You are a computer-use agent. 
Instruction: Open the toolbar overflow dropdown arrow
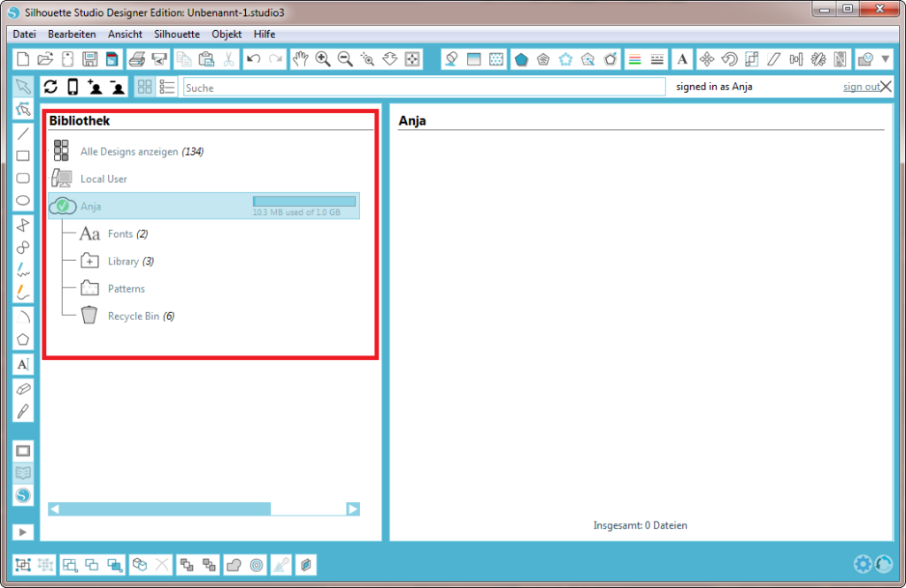point(886,59)
